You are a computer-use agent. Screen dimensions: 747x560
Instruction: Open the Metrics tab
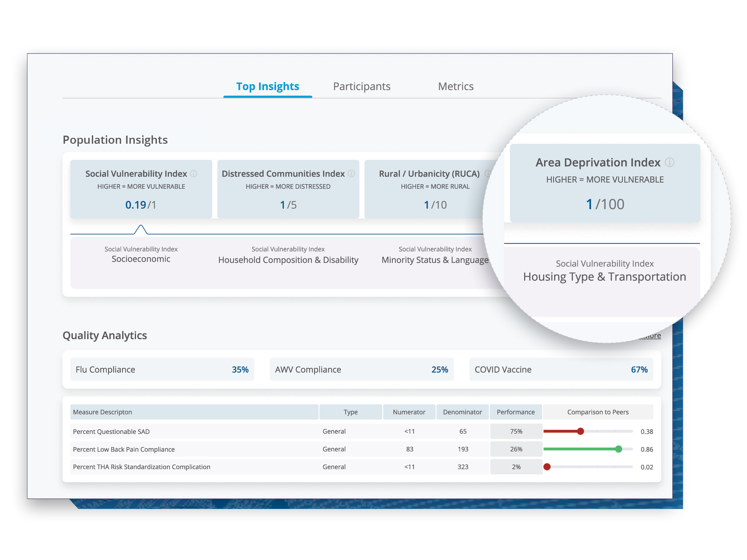[x=456, y=86]
